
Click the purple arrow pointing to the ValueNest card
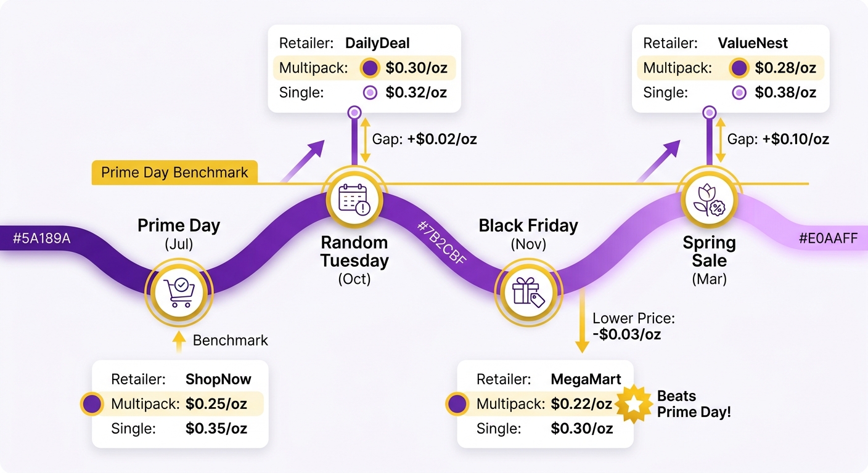pyautogui.click(x=660, y=161)
